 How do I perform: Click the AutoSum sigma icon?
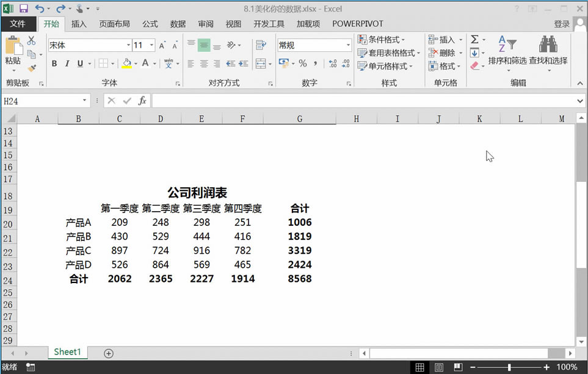coord(474,40)
